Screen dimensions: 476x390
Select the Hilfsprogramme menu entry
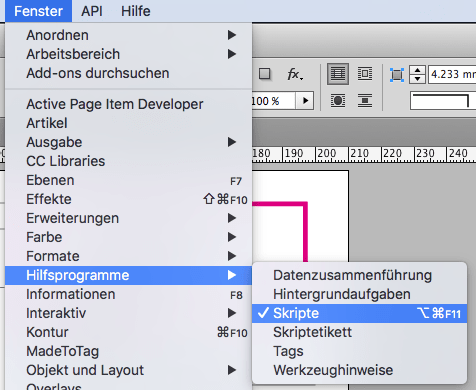(x=129, y=275)
